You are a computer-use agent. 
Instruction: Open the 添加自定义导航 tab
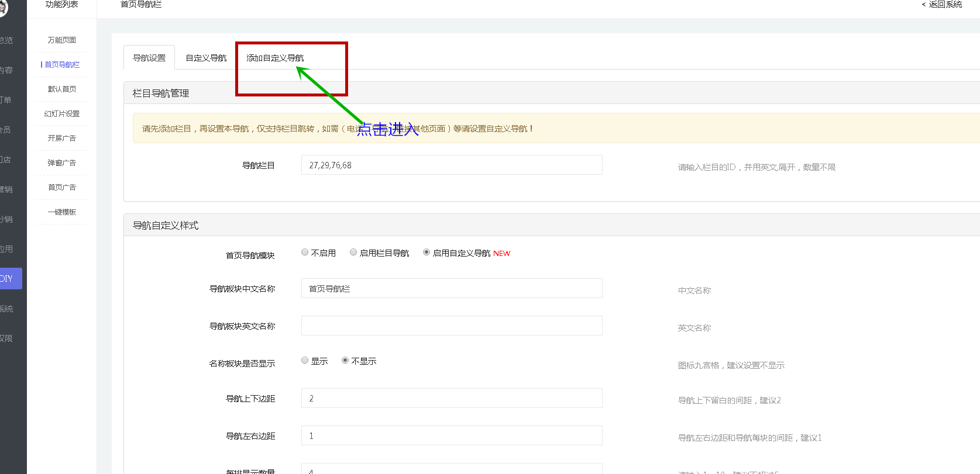point(275,58)
